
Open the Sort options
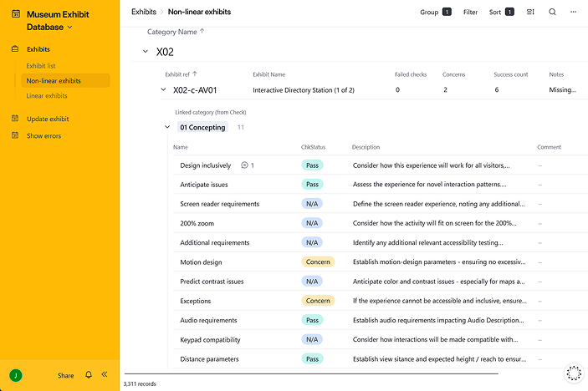pyautogui.click(x=501, y=12)
